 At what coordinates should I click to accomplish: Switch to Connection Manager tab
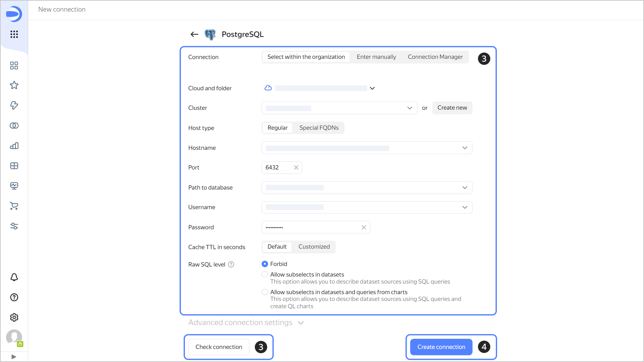(435, 57)
